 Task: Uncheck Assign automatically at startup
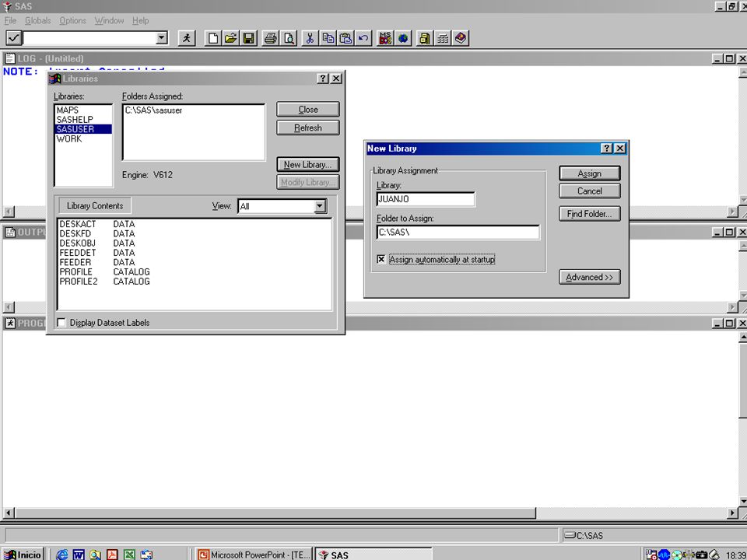[x=381, y=259]
